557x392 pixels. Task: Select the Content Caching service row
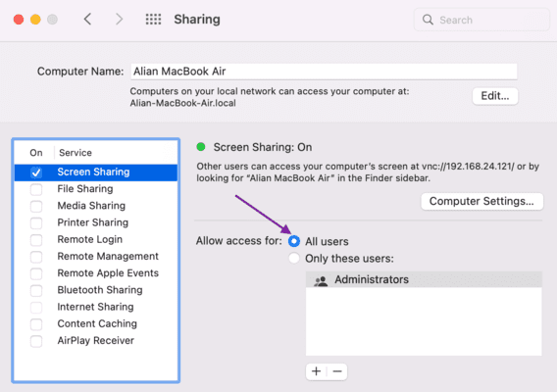click(x=96, y=324)
